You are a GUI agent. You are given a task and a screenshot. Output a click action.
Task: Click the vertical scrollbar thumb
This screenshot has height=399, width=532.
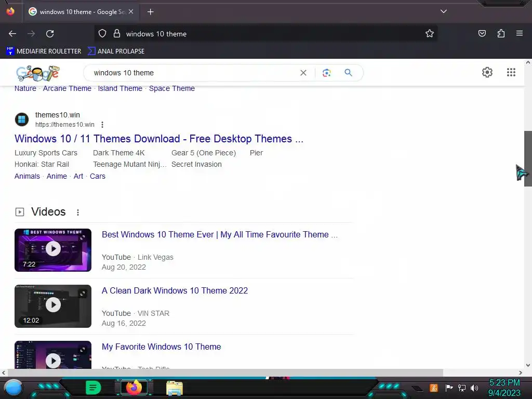[528, 158]
